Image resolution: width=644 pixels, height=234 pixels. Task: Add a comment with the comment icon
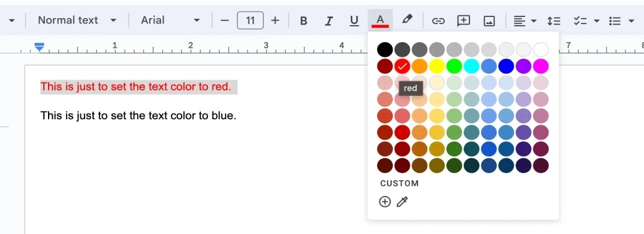(464, 21)
